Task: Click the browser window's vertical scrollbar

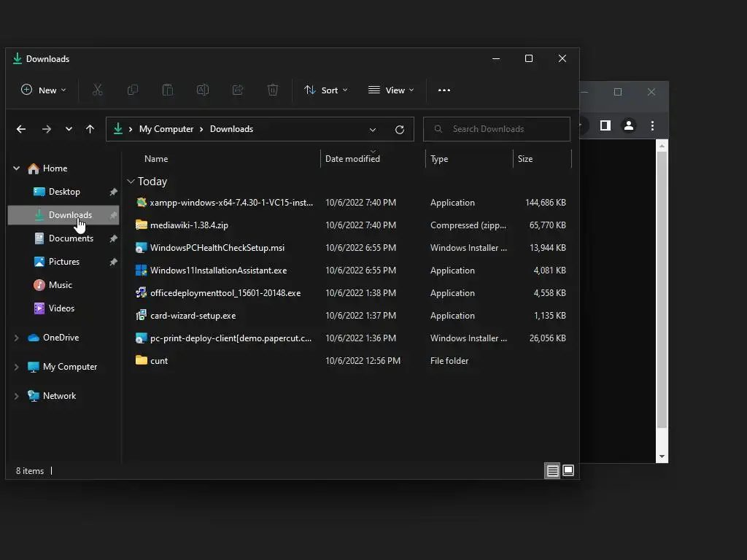Action: click(x=662, y=290)
